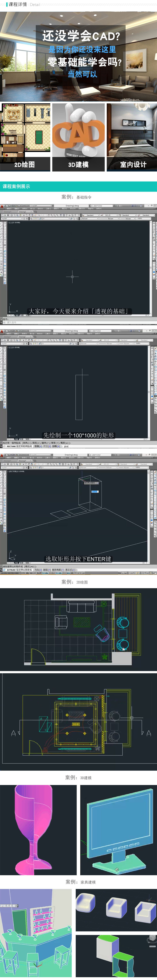Click the AutoCAD logo in the ENTER键 screenshot
The image size is (157, 980).
pos(2,455)
